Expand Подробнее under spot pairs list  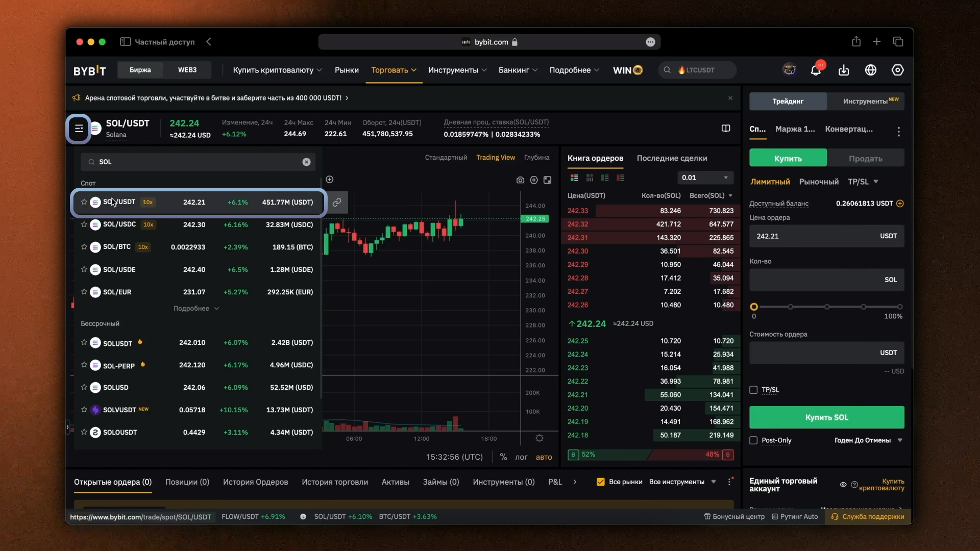point(196,308)
